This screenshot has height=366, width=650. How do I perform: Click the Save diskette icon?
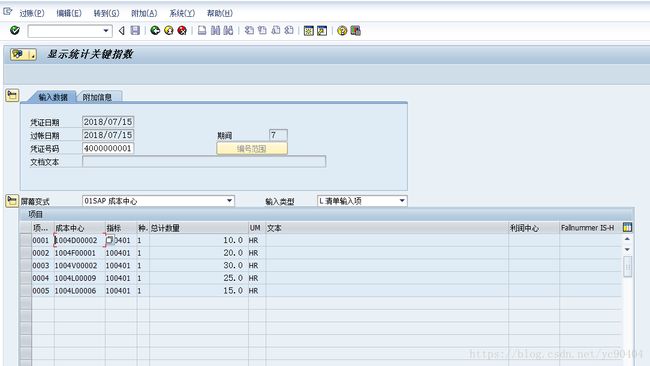[x=135, y=30]
